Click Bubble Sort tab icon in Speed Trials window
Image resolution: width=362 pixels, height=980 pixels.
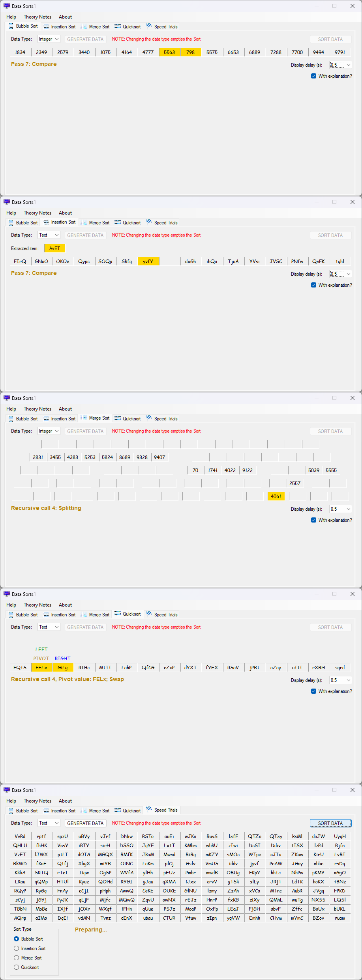11,811
